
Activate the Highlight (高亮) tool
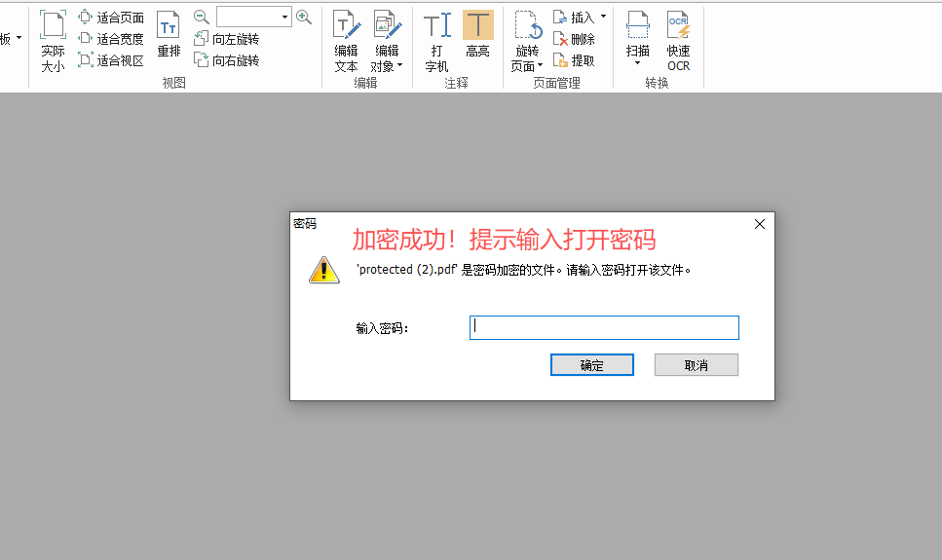478,34
